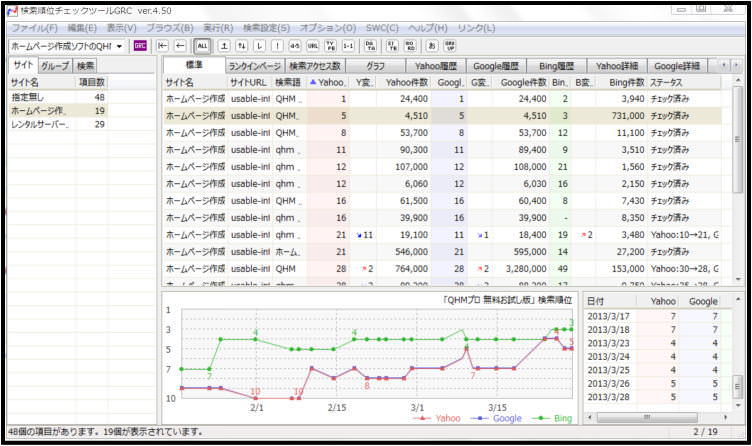
Task: Select the row with Bing件数 731,000
Action: [x=442, y=116]
